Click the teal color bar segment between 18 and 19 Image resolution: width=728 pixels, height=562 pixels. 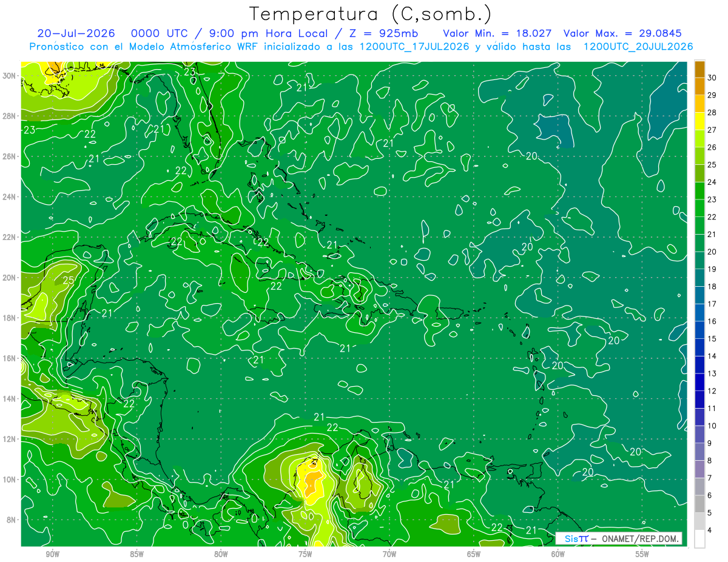pyautogui.click(x=699, y=278)
